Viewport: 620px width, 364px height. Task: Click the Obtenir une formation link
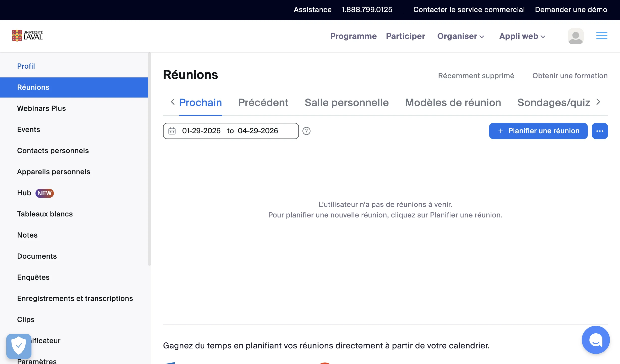(x=570, y=76)
